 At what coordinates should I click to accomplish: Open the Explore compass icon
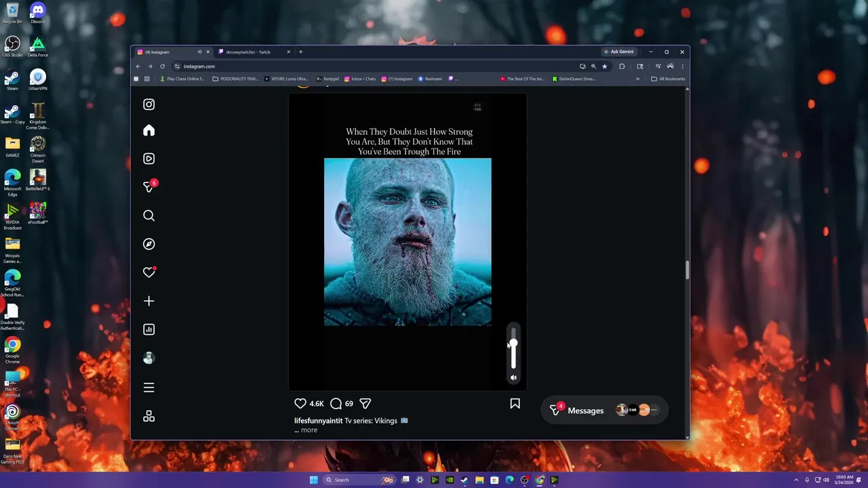pos(149,244)
